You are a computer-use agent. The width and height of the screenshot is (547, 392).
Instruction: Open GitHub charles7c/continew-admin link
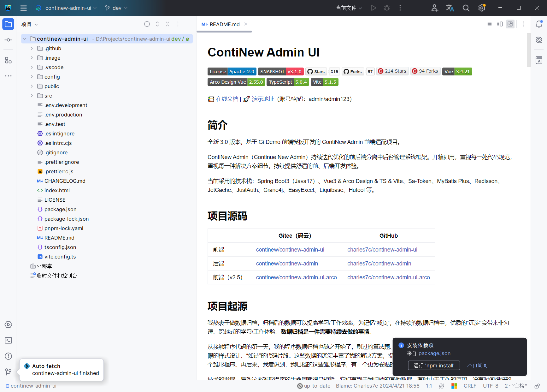379,264
